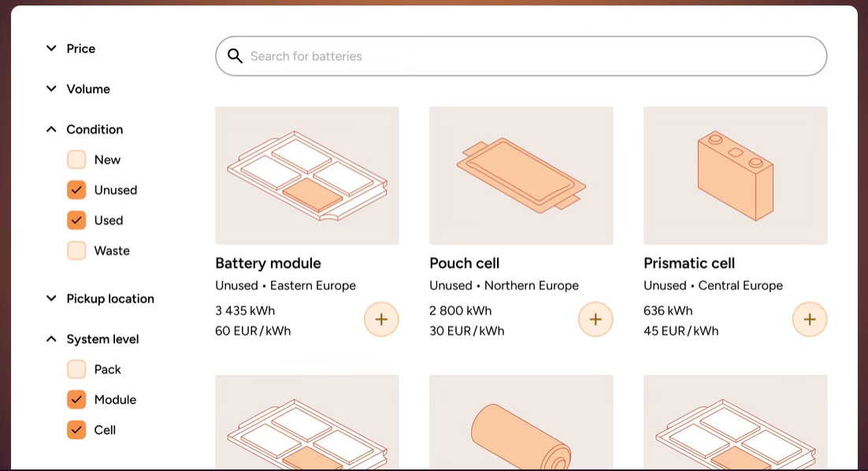868x471 pixels.
Task: Select the text "Unused • Central Europe"
Action: 714,286
